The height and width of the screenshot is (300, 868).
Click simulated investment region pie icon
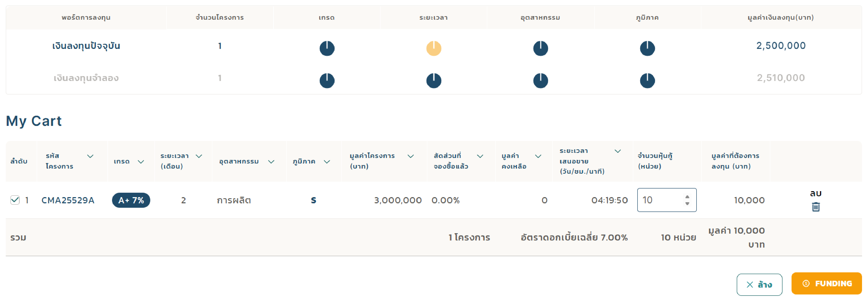click(x=647, y=81)
